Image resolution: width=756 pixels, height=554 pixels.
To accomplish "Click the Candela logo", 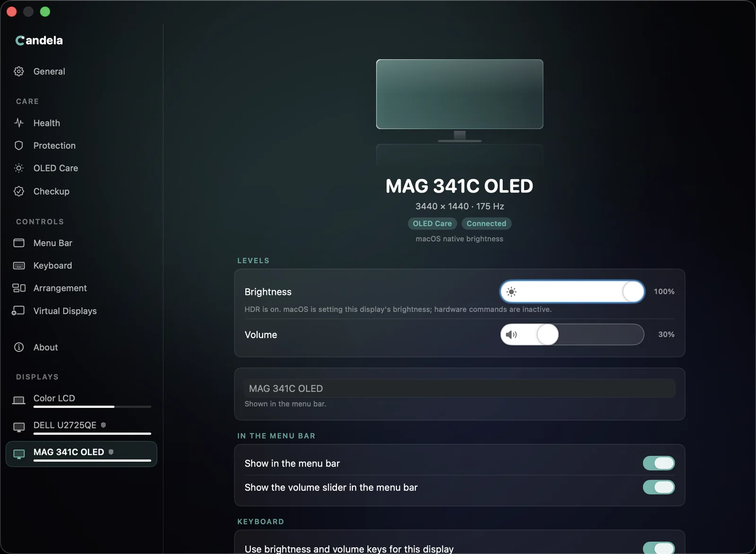I will 39,41.
